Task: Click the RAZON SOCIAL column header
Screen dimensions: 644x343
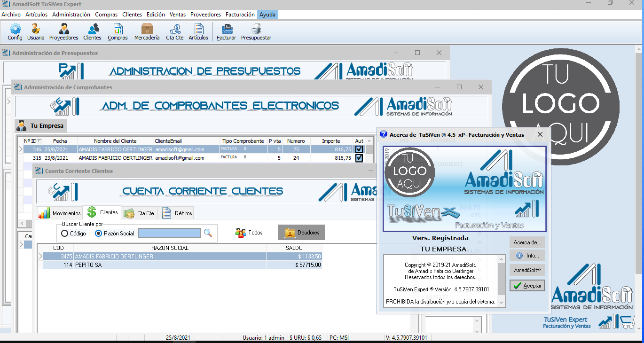Action: 170,248
